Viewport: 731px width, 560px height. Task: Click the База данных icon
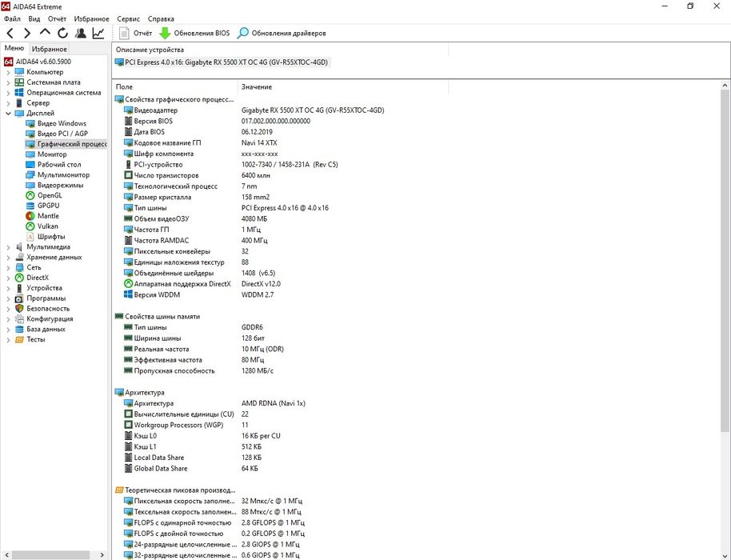click(19, 329)
